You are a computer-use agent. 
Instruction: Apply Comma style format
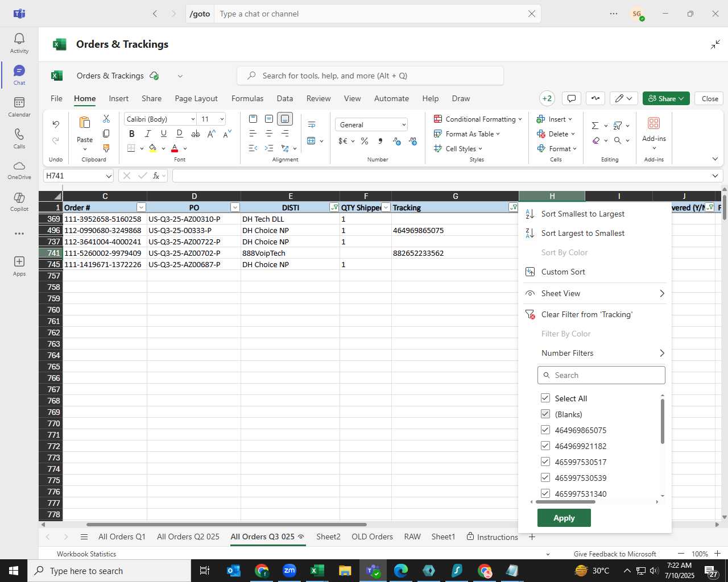[x=380, y=141]
